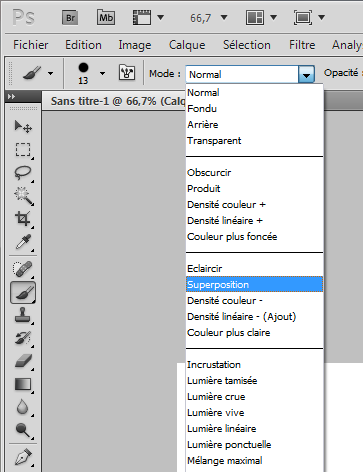Open the 66,7 zoom level dropdown
Image resolution: width=363 pixels, height=472 pixels.
pos(224,17)
